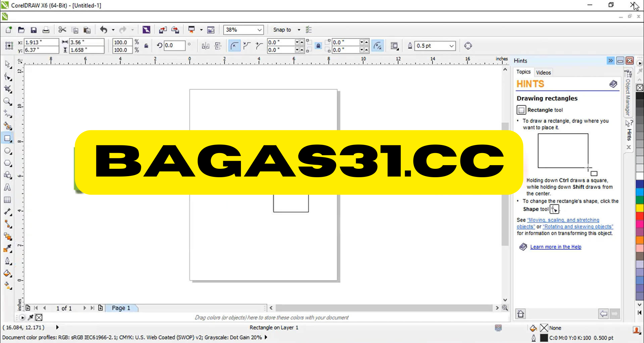644x343 pixels.
Task: Pick the red palette swatch
Action: point(640,216)
